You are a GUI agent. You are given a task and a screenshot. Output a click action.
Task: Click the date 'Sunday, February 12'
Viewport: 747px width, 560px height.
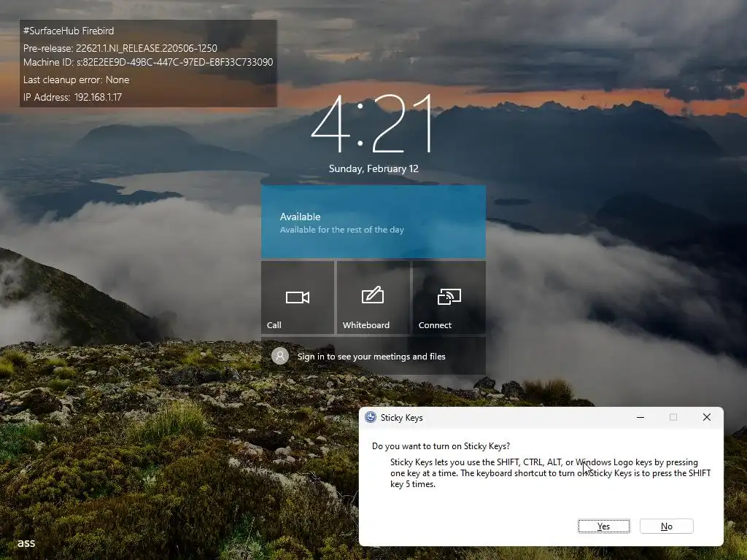click(x=373, y=168)
